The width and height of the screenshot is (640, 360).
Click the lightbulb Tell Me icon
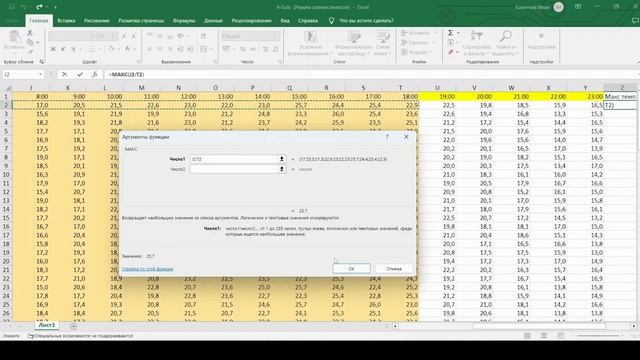click(331, 20)
